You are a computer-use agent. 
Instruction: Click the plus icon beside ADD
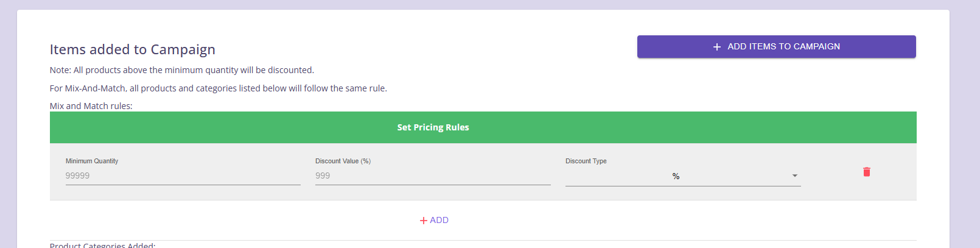424,221
